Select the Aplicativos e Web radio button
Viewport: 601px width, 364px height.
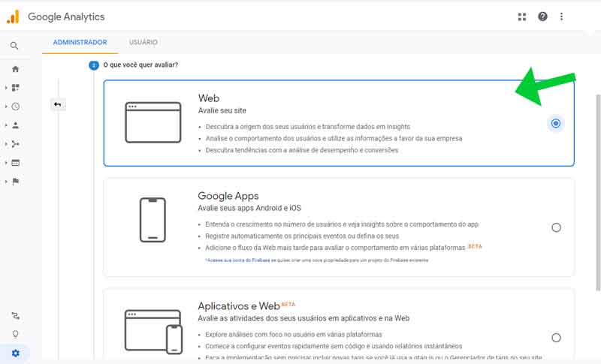coord(556,338)
